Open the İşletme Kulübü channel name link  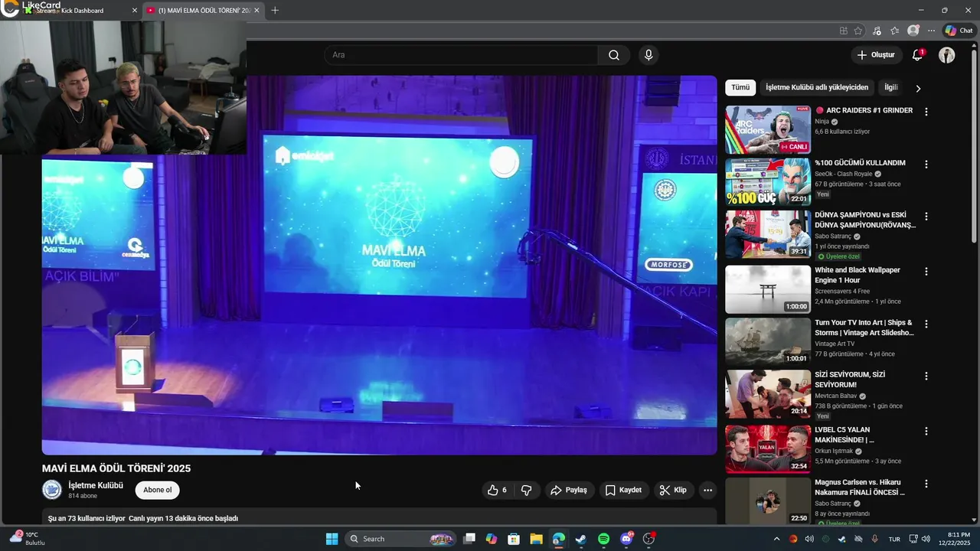(x=96, y=485)
